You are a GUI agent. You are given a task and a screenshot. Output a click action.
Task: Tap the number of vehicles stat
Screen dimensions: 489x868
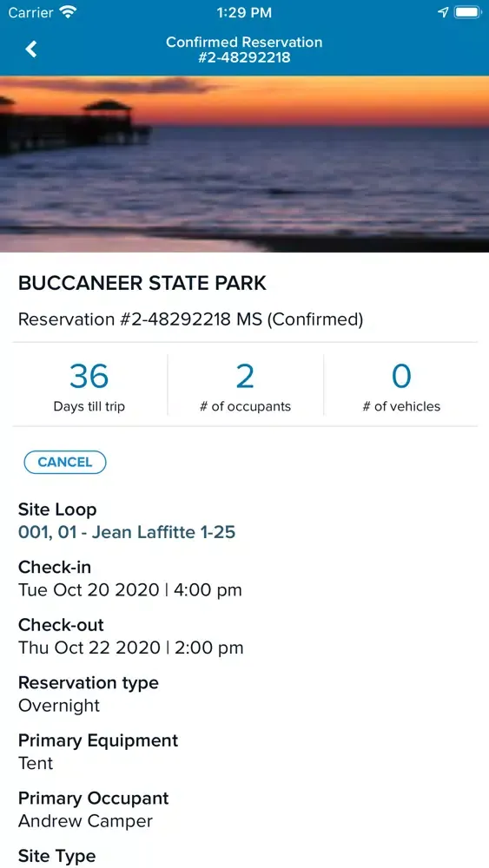[x=401, y=385]
